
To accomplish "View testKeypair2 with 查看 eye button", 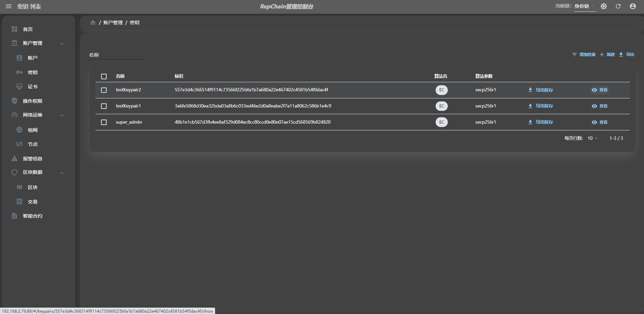I will click(599, 90).
